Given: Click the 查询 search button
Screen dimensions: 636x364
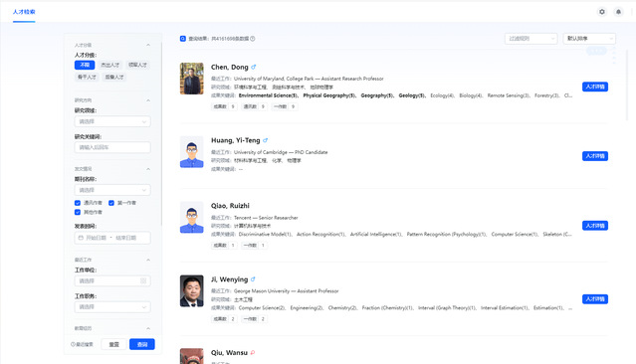Looking at the screenshot, I should coord(142,344).
